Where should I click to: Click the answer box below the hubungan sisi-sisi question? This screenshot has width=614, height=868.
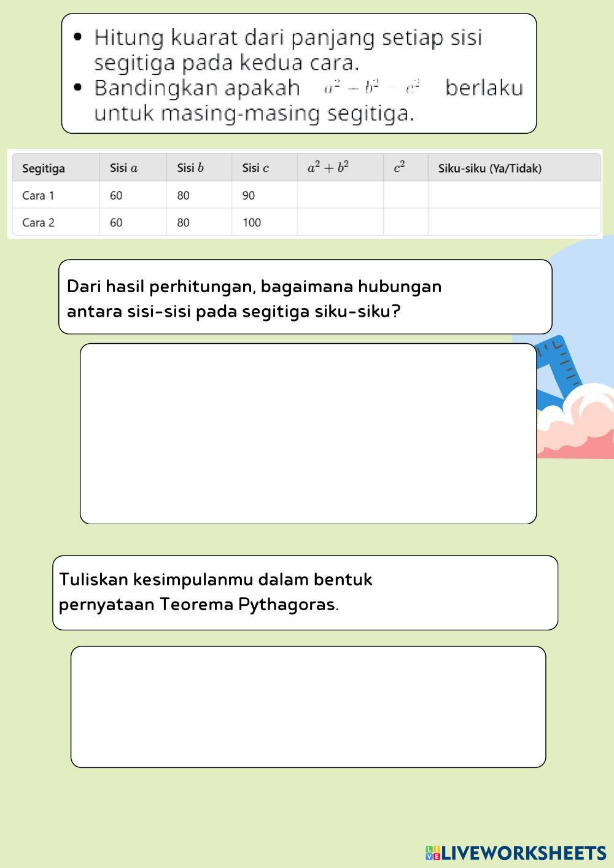pos(308,433)
